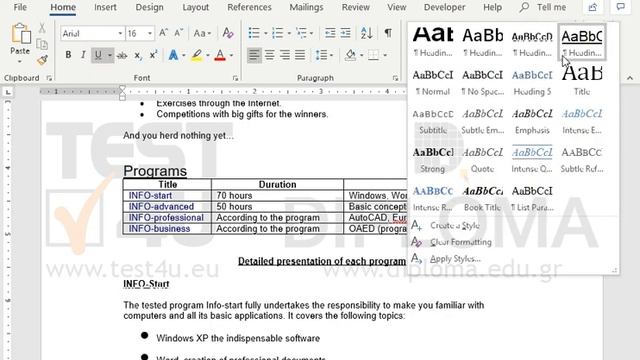Apply strikethrough formatting
This screenshot has width=640, height=360.
[122, 55]
